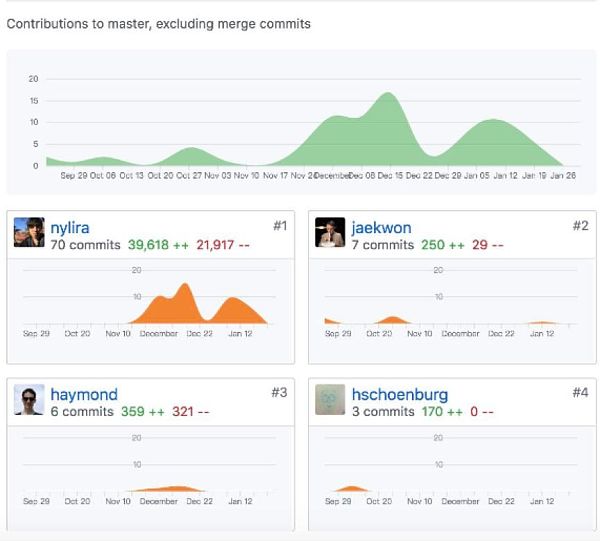Visit the hschoenburg username link
Image resolution: width=600 pixels, height=541 pixels.
399,394
